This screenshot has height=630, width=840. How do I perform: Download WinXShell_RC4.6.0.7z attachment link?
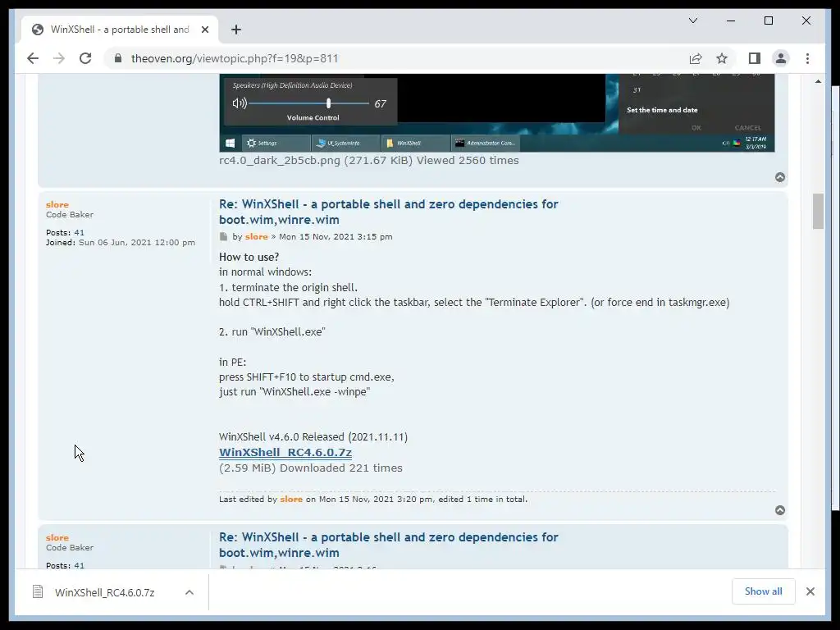(285, 452)
